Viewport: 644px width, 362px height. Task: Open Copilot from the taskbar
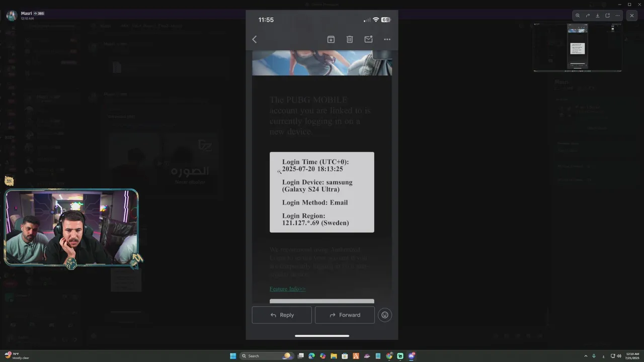click(323, 356)
